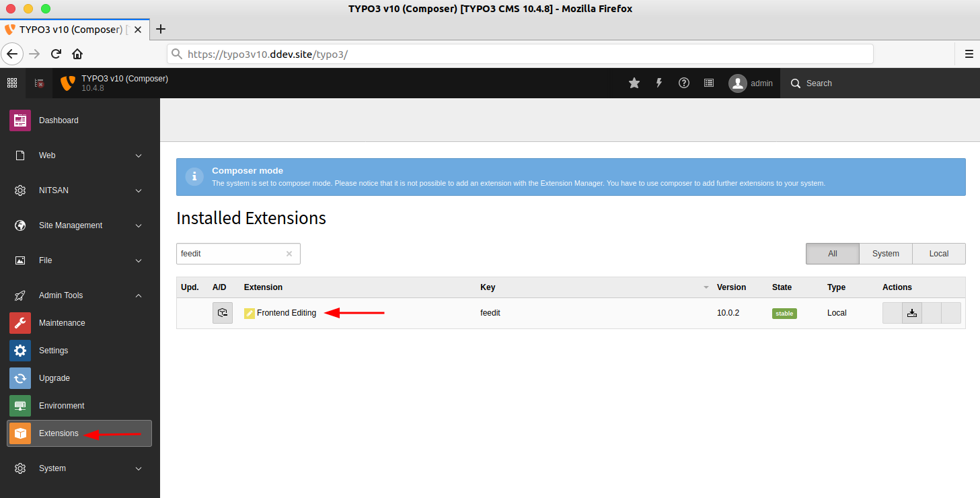Click the page tree toggle icon
The width and height of the screenshot is (980, 498).
[39, 83]
